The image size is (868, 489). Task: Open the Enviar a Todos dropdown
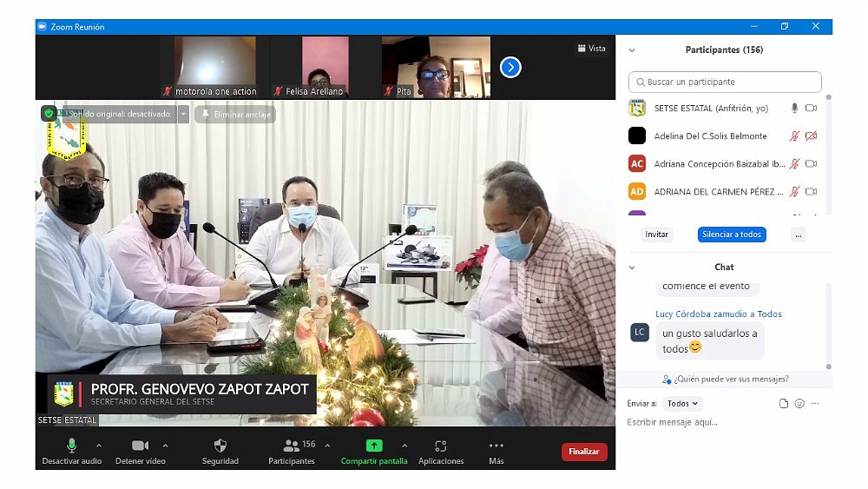pos(683,404)
